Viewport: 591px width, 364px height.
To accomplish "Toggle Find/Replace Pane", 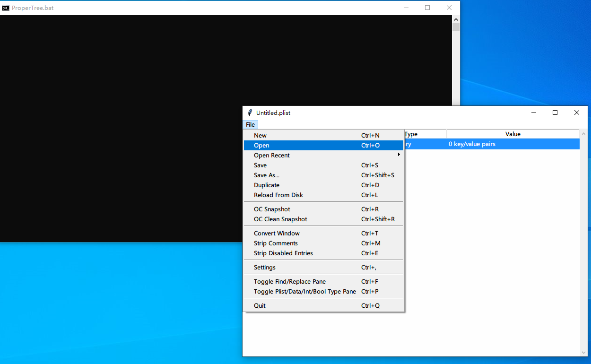I will click(x=290, y=282).
